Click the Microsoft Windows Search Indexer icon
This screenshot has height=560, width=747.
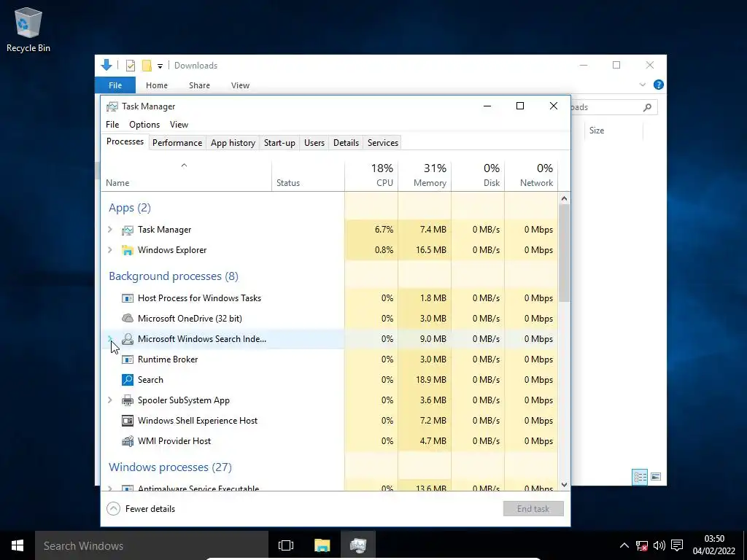tap(127, 339)
